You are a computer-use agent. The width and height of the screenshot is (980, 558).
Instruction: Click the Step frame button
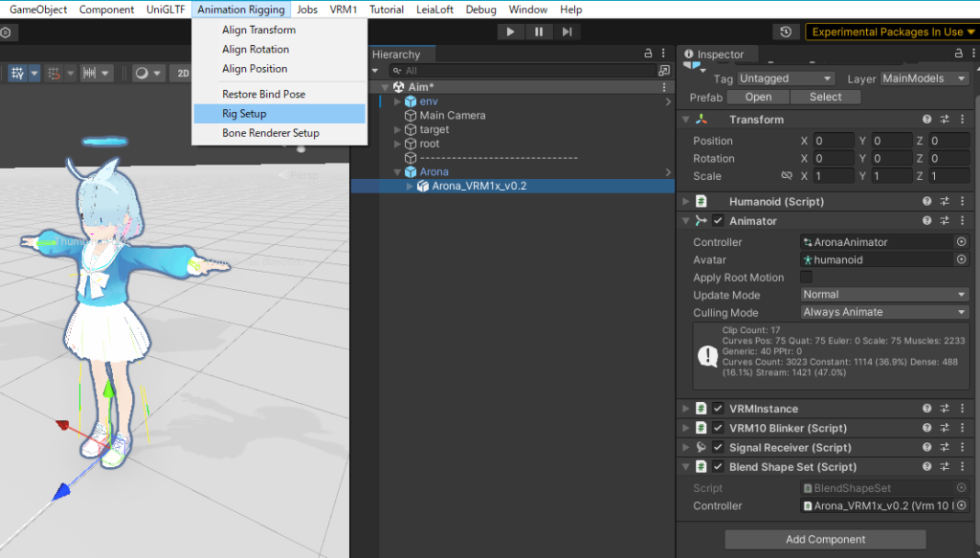tap(568, 32)
